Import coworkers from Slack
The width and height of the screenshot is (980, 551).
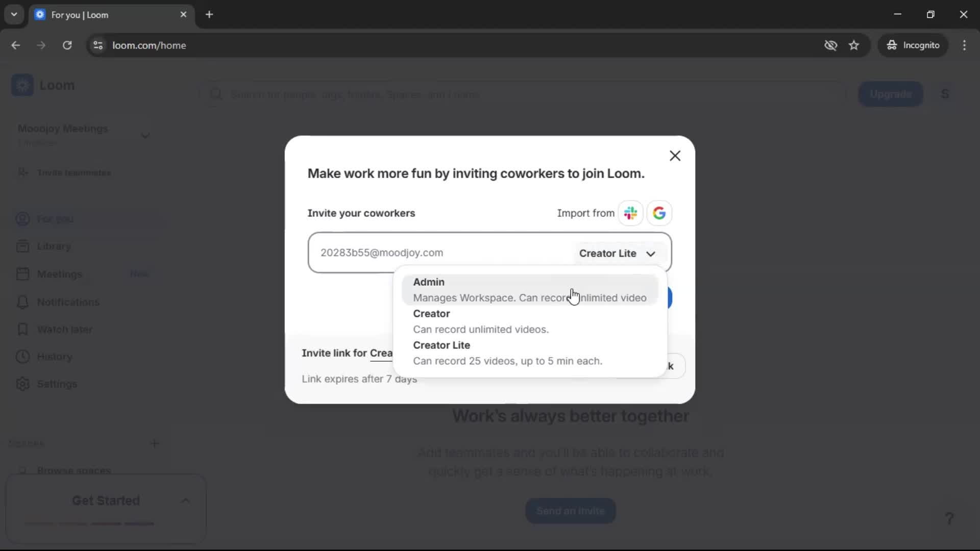click(x=631, y=213)
